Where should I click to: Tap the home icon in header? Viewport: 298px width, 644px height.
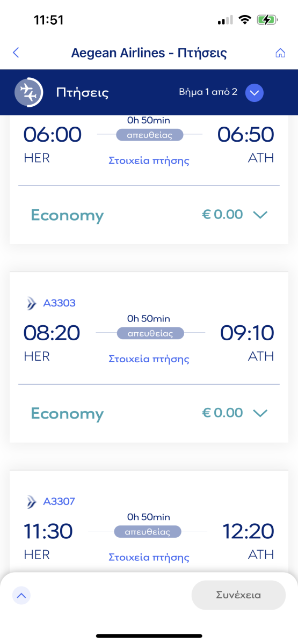280,53
